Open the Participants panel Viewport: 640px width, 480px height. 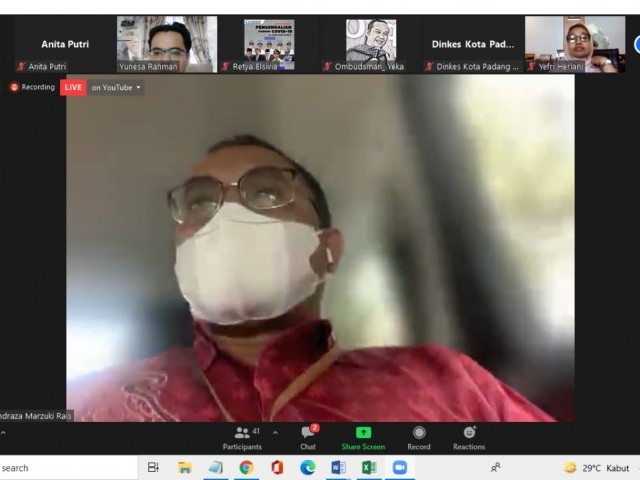[241, 437]
